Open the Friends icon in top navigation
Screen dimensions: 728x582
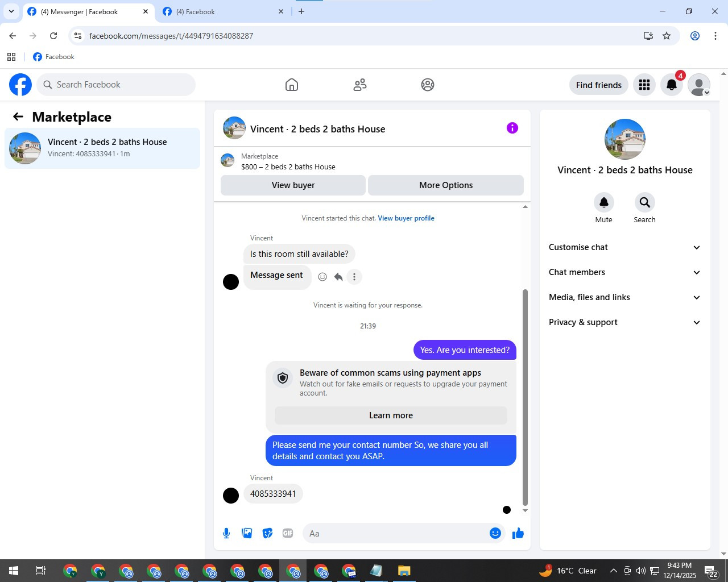pos(360,85)
